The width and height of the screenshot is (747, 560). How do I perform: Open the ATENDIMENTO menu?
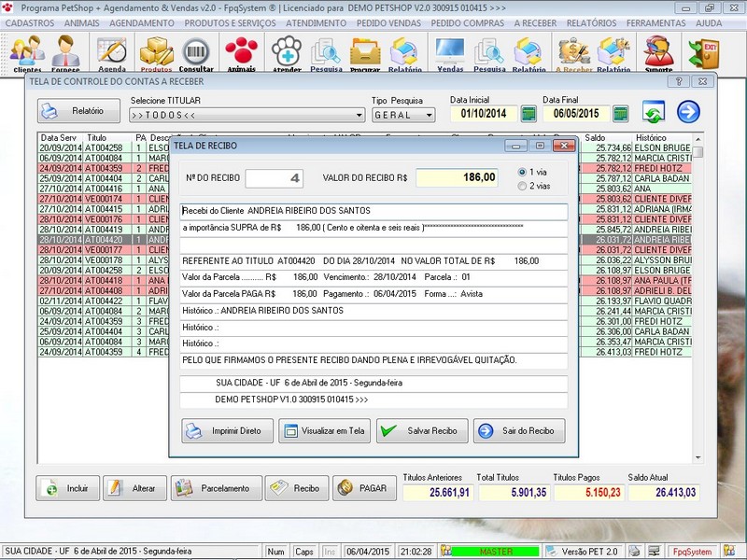[316, 22]
